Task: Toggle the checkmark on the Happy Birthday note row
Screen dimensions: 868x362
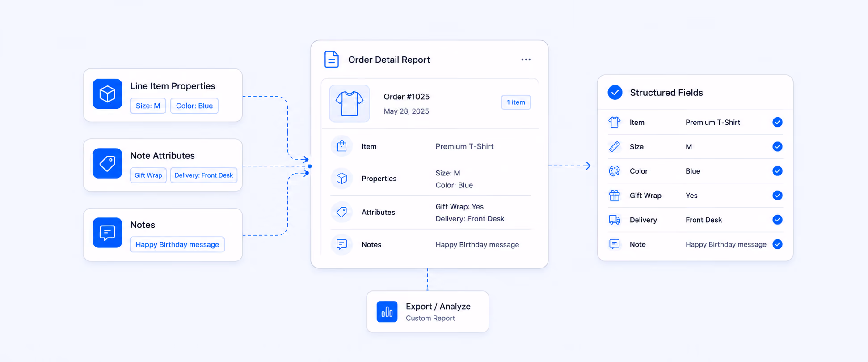Action: [x=777, y=244]
